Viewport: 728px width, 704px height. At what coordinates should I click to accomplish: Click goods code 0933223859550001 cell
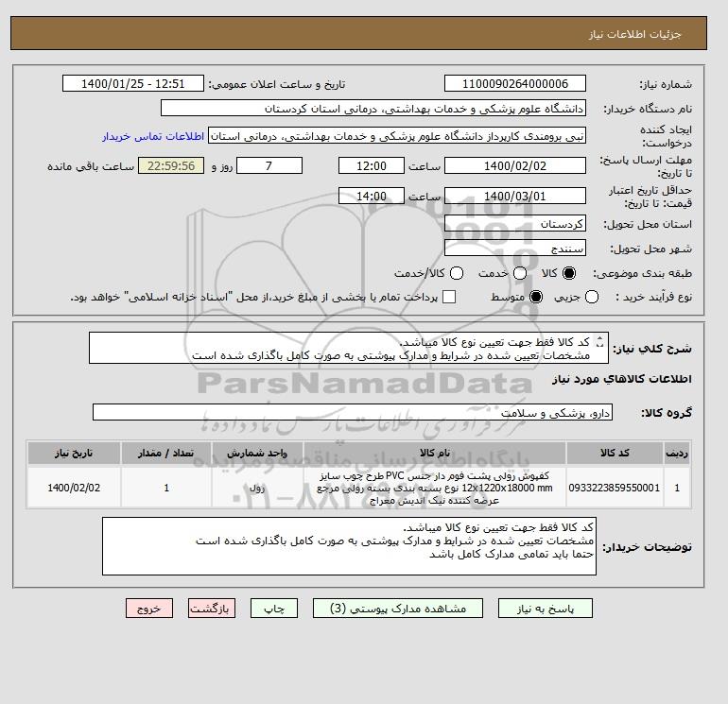[x=615, y=488]
